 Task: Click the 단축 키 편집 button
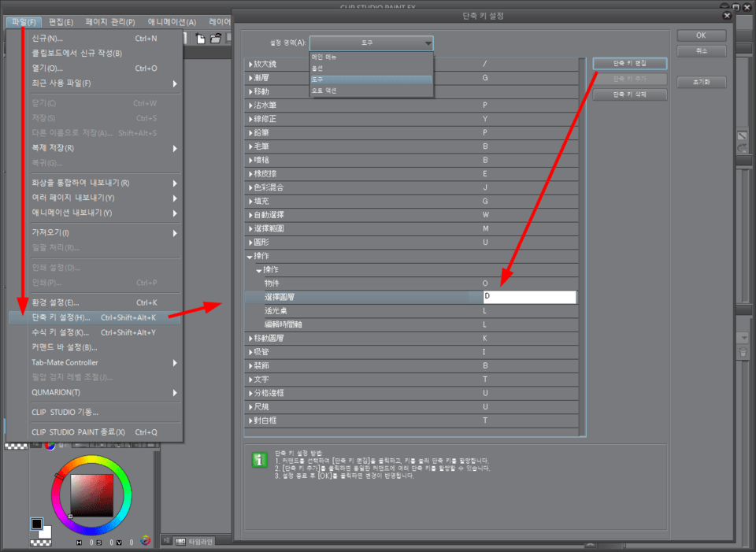[629, 63]
